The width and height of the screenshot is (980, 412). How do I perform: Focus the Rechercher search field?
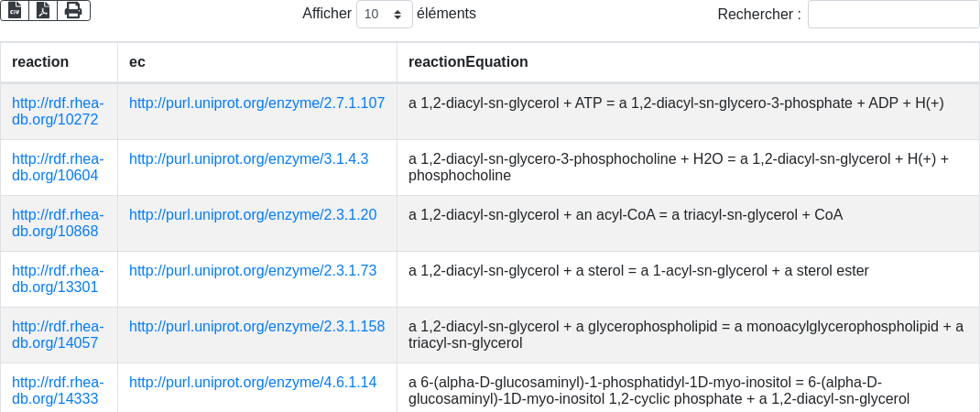(893, 15)
